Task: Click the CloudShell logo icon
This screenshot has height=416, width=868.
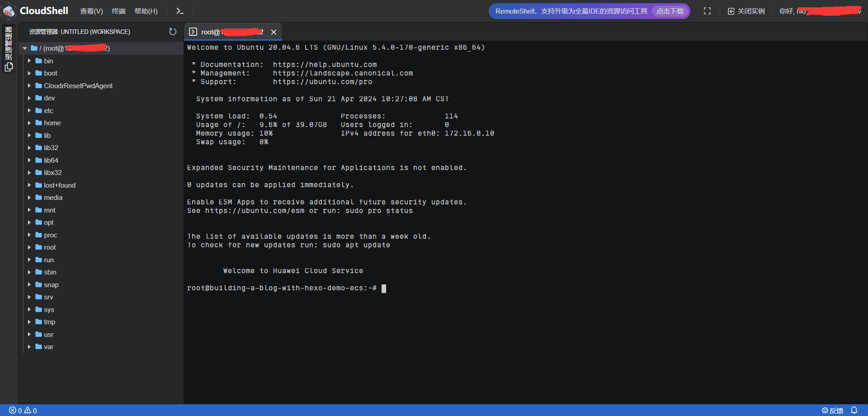Action: pos(9,11)
